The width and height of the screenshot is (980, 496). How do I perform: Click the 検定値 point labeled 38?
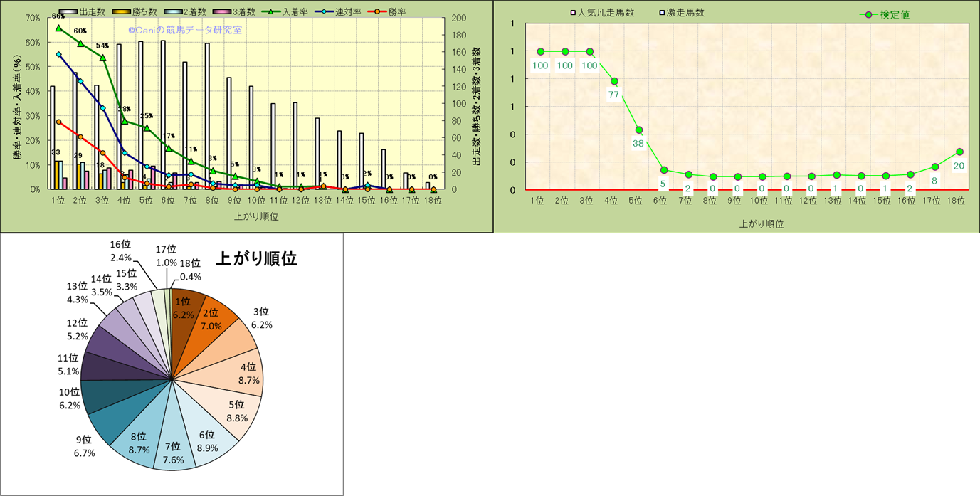click(639, 130)
